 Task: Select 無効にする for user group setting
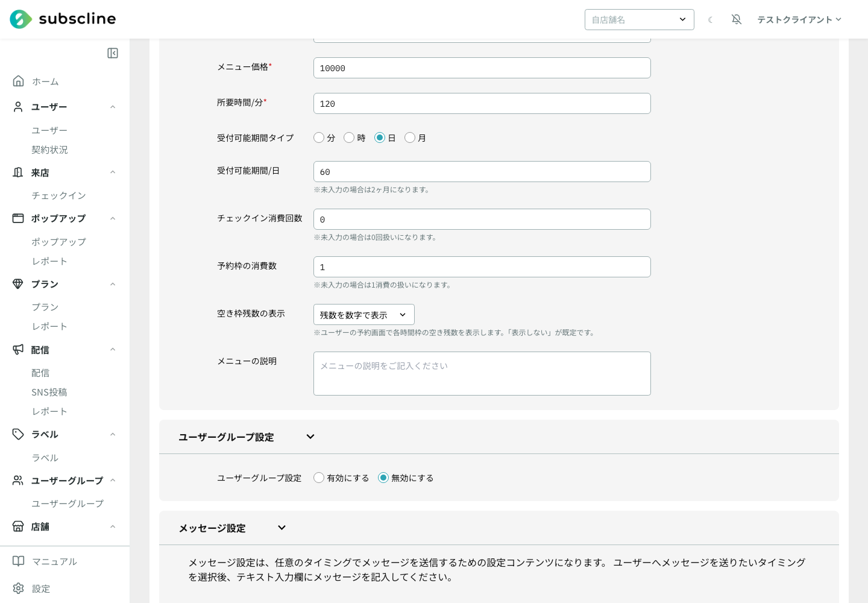(383, 478)
